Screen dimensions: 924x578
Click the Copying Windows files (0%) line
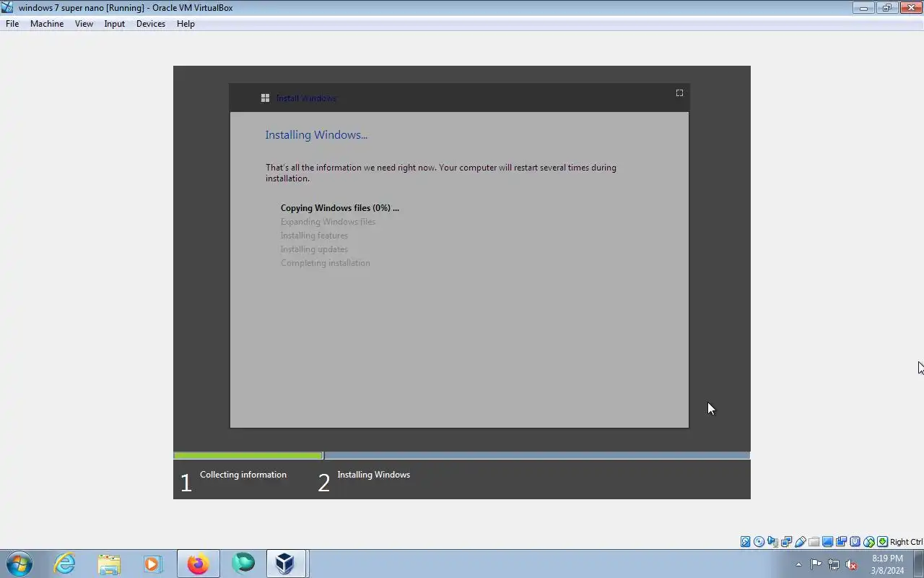pos(340,208)
